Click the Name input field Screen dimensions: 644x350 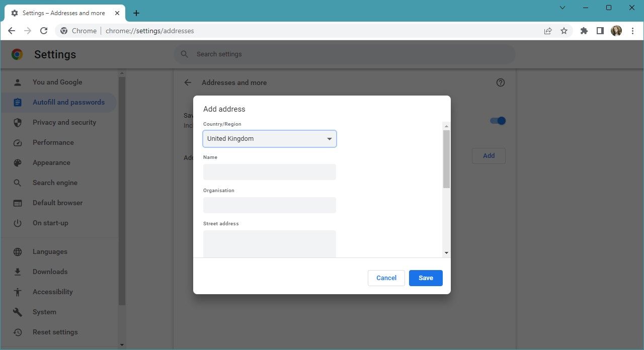tap(269, 171)
